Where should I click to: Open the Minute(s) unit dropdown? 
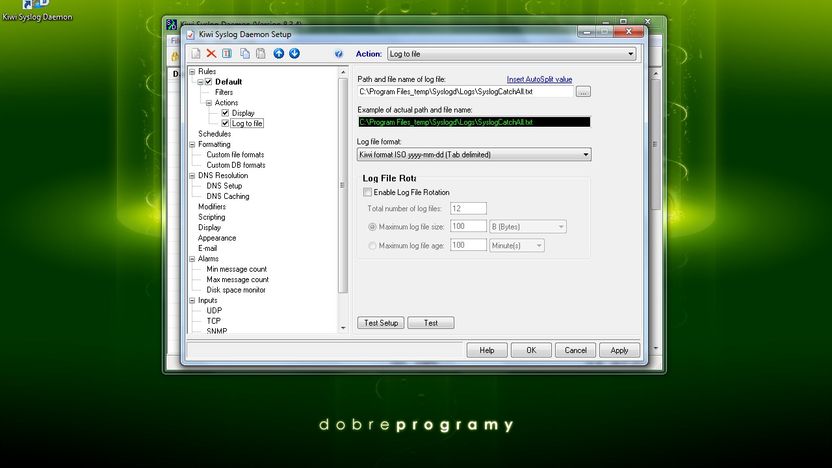point(517,246)
